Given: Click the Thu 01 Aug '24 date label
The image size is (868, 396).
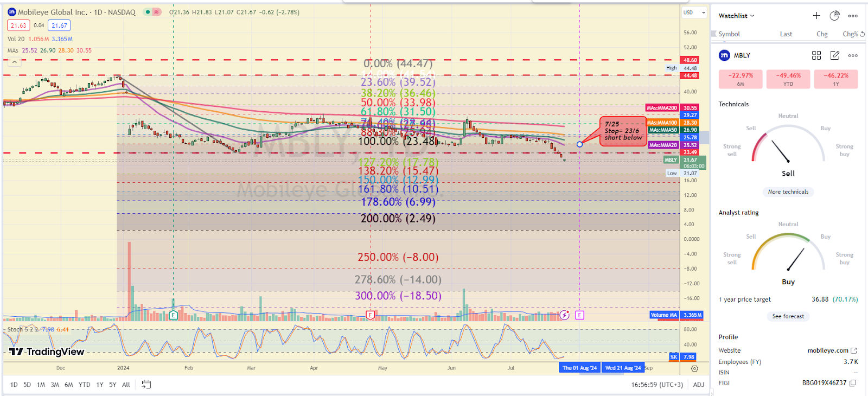Looking at the screenshot, I should (579, 368).
